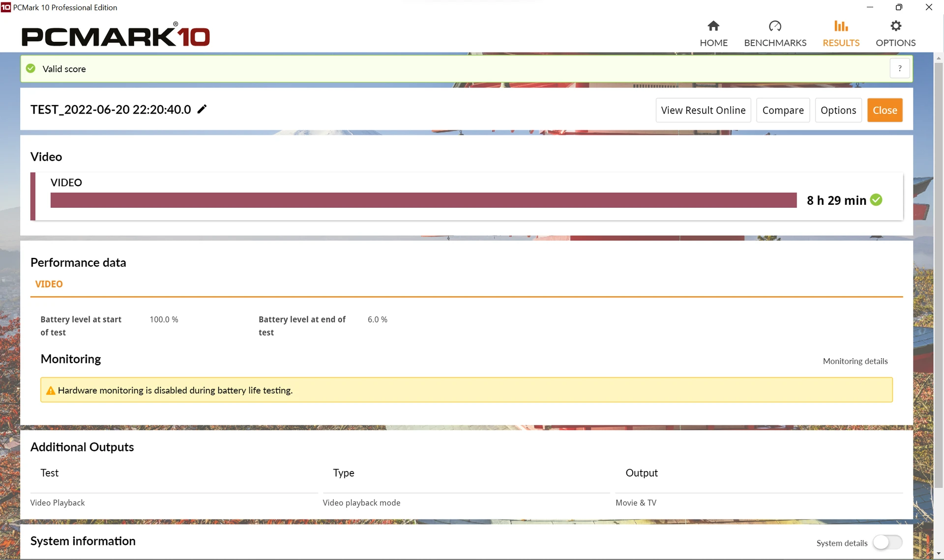Open the help question mark button

900,68
